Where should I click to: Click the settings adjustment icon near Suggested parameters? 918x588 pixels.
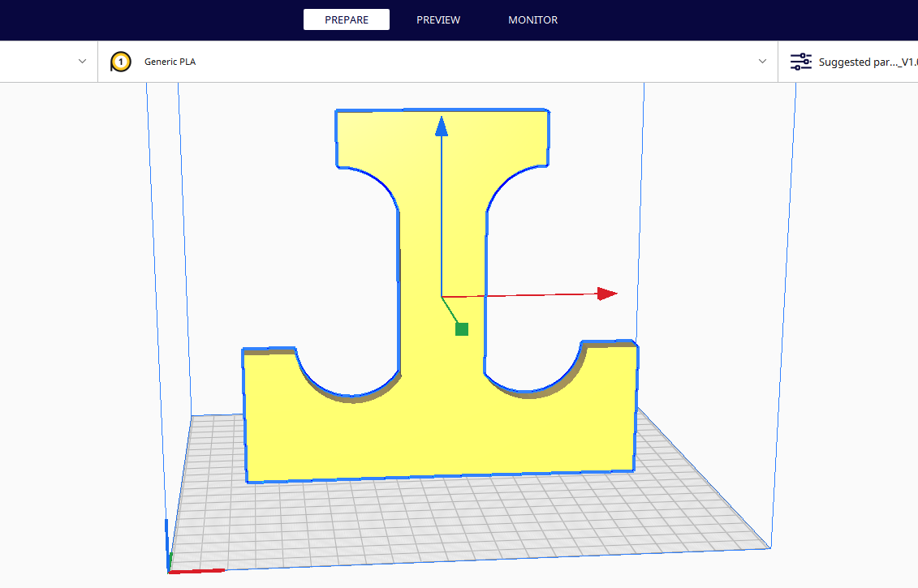[800, 61]
